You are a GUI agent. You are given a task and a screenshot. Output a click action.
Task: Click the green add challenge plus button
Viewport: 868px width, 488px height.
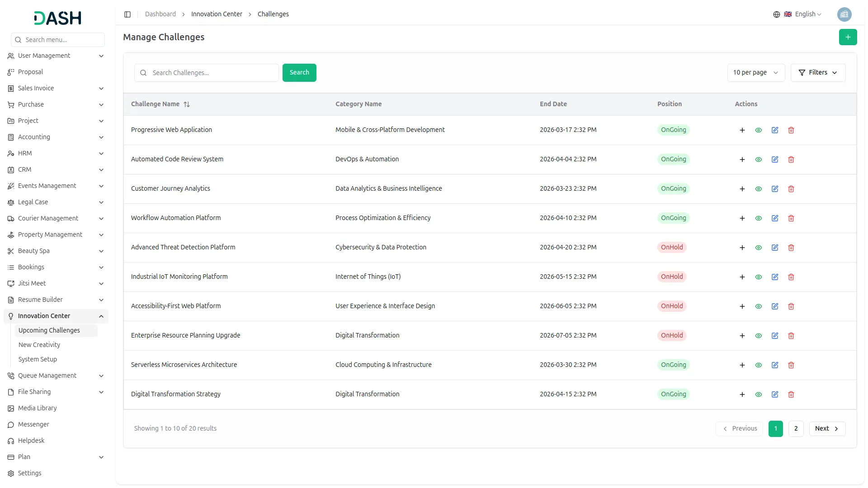[x=848, y=37]
